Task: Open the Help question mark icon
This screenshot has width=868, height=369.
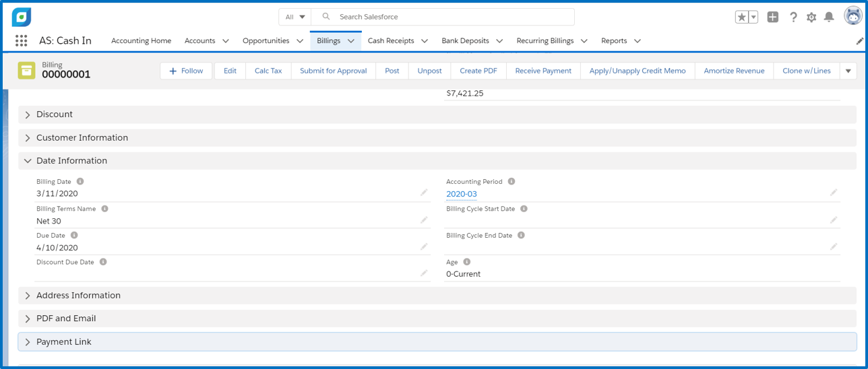Action: point(793,17)
